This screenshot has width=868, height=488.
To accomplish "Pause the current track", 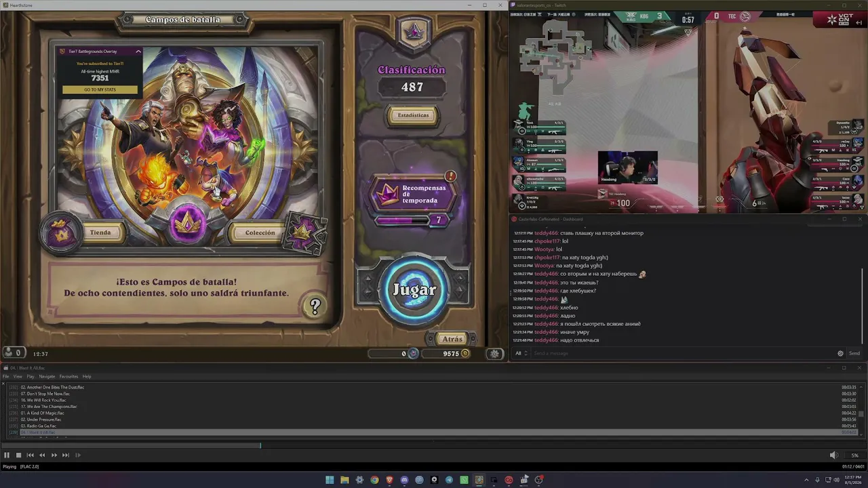I will pos(7,455).
